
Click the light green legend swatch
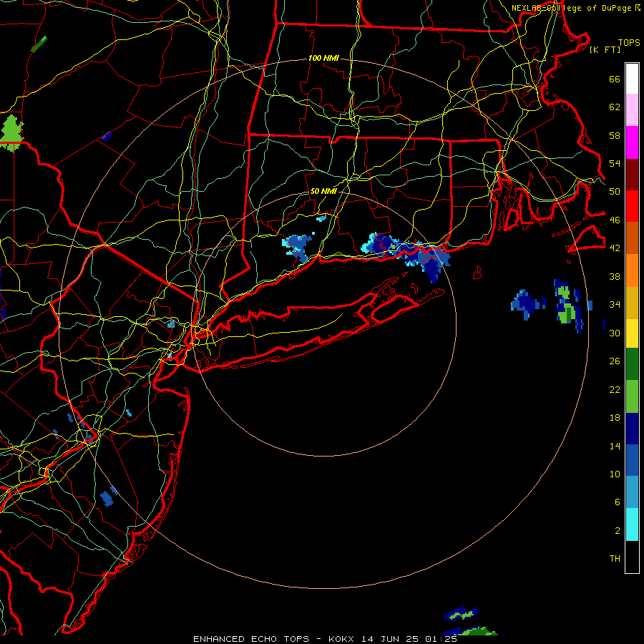[632, 396]
